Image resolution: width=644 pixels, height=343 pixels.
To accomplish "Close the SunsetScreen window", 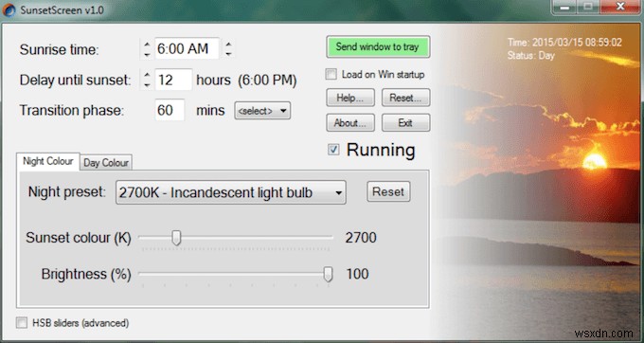I will coord(620,7).
